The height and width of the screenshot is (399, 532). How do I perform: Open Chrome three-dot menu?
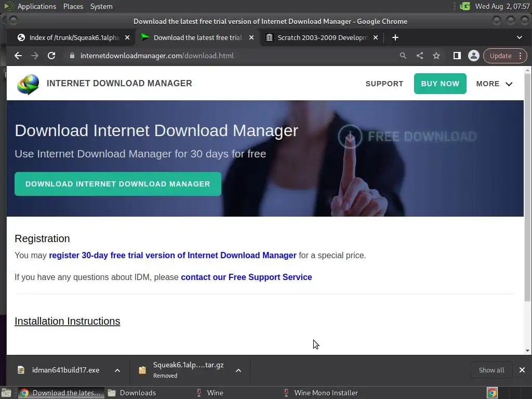(521, 56)
